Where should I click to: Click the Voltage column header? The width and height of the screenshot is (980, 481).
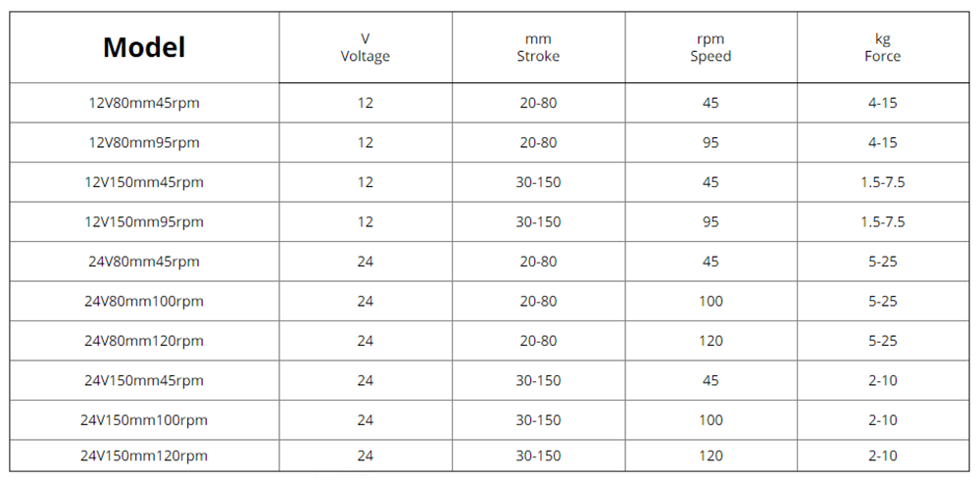[366, 48]
